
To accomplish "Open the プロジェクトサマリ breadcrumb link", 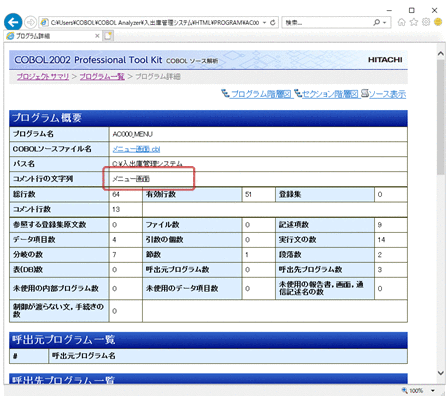I will coord(43,77).
